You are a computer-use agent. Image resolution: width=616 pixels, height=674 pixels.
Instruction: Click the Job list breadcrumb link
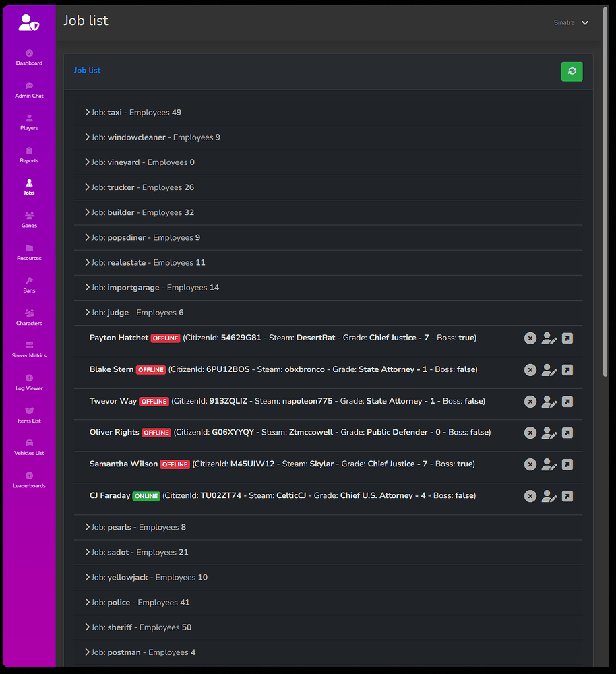87,70
